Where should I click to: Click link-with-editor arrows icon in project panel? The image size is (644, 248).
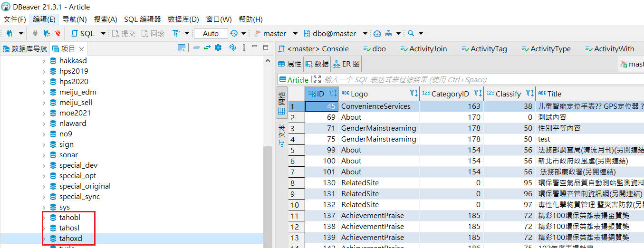tap(207, 48)
